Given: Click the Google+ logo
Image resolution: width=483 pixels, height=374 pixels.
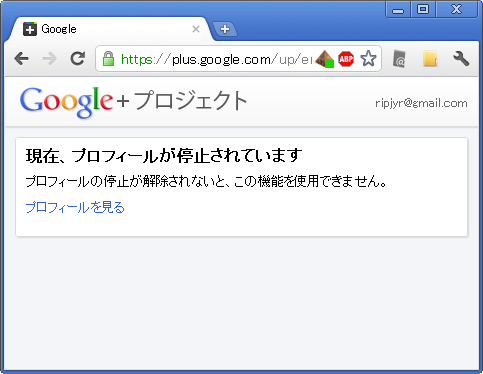Looking at the screenshot, I should click(74, 102).
